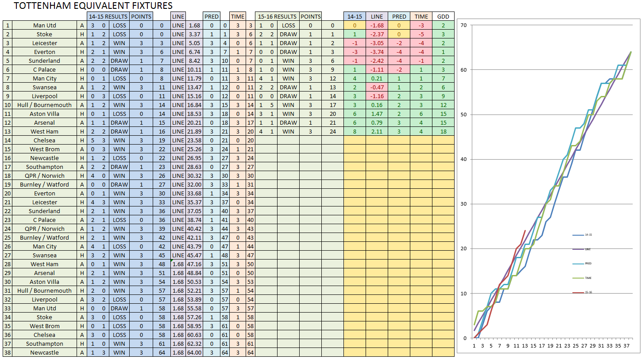The image size is (644, 359).
Task: Click the GDD value 18
Action: 443,131
